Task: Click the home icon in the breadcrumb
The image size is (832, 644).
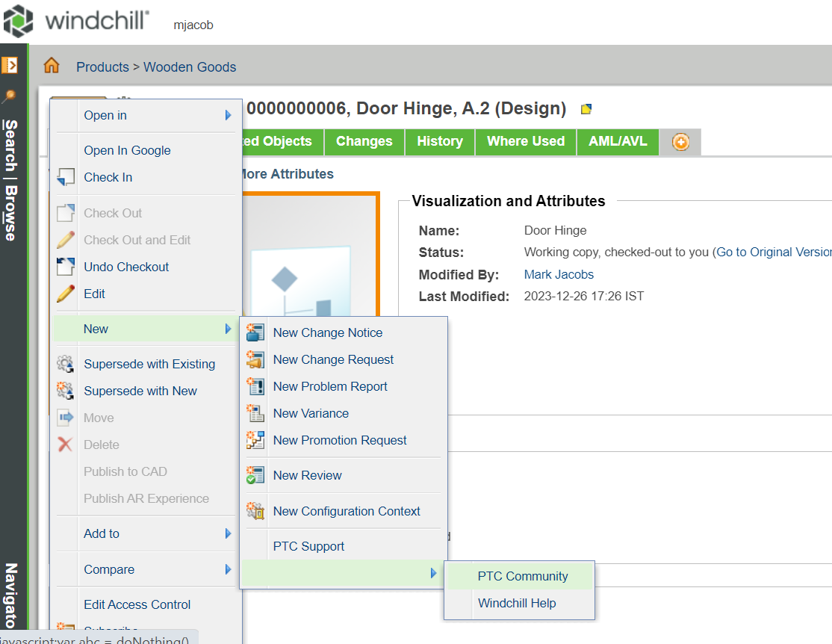Action: [x=51, y=66]
